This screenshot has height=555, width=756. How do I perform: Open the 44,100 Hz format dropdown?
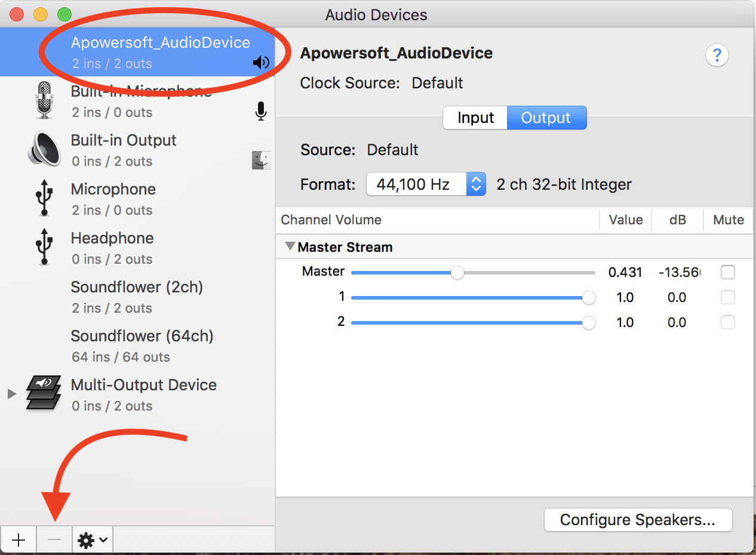(x=426, y=184)
